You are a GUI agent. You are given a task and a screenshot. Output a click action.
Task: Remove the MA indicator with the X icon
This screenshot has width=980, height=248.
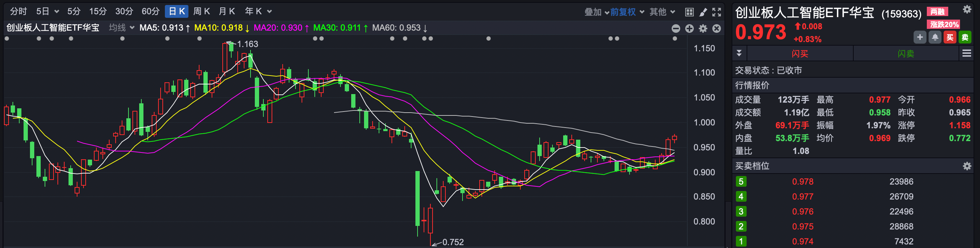click(716, 29)
